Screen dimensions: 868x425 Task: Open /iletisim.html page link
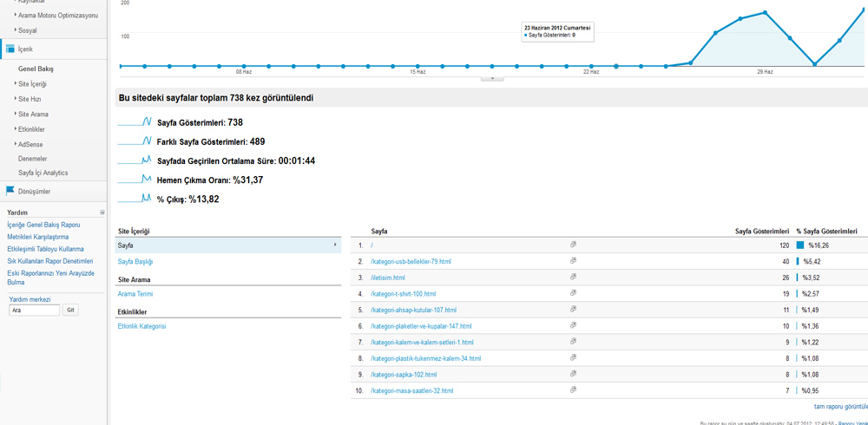[387, 278]
